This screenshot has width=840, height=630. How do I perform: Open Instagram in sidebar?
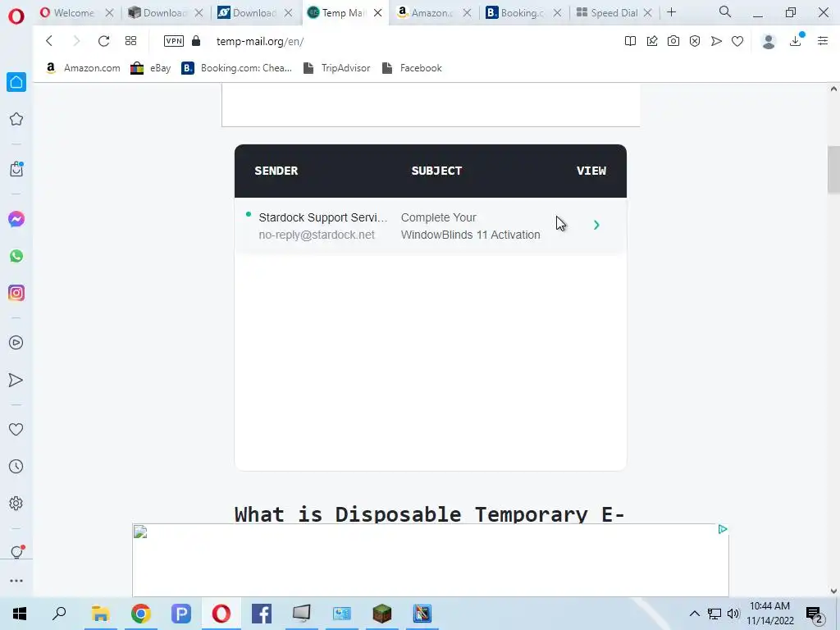pos(16,293)
